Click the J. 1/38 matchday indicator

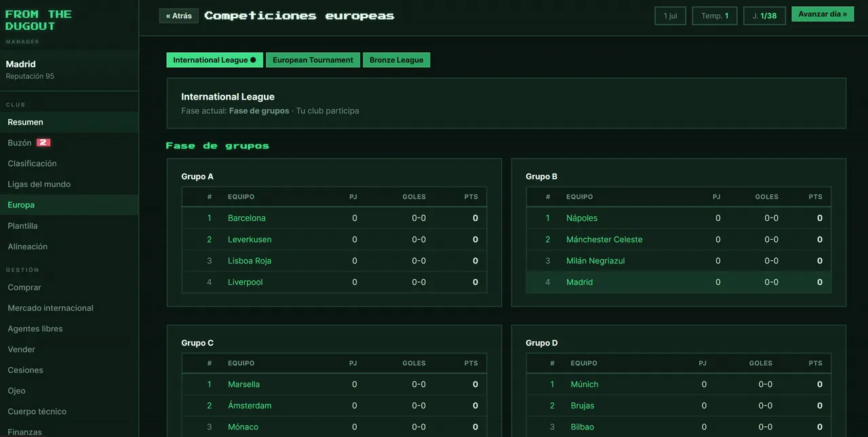tap(764, 16)
